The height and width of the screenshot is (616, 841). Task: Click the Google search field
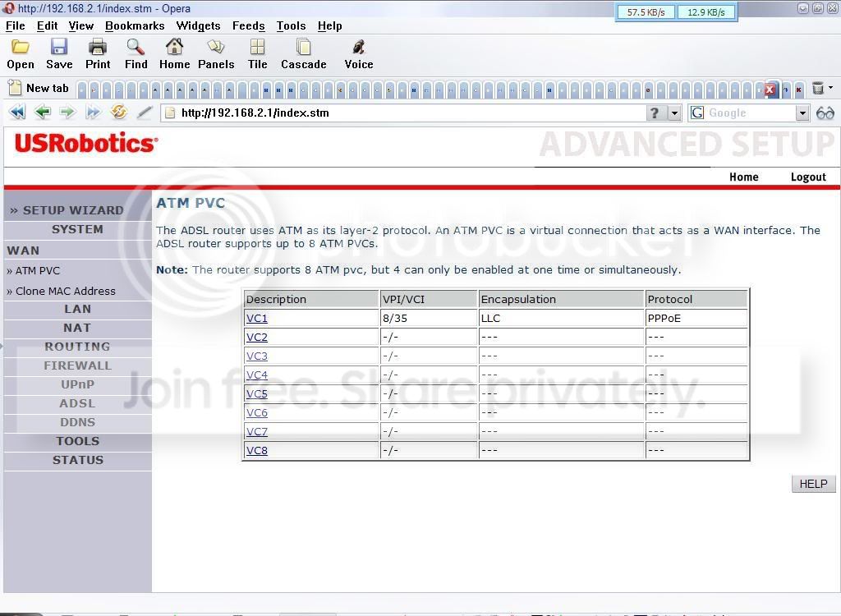(750, 113)
